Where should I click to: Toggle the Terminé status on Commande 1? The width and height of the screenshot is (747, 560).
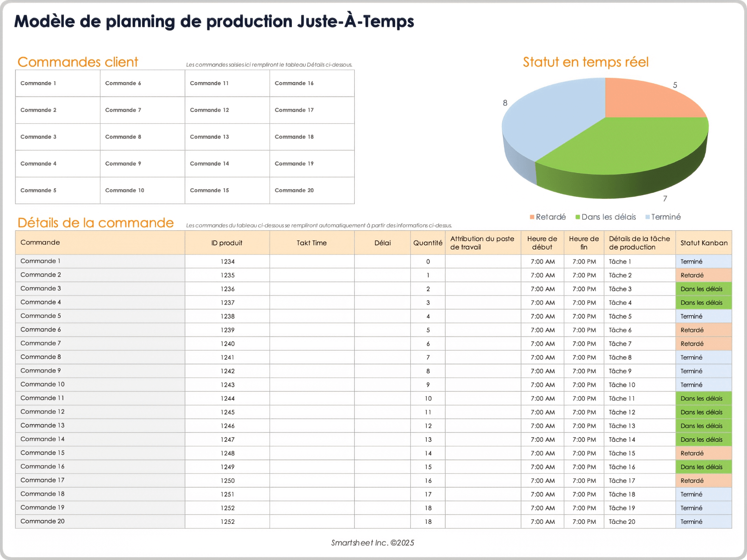(703, 261)
